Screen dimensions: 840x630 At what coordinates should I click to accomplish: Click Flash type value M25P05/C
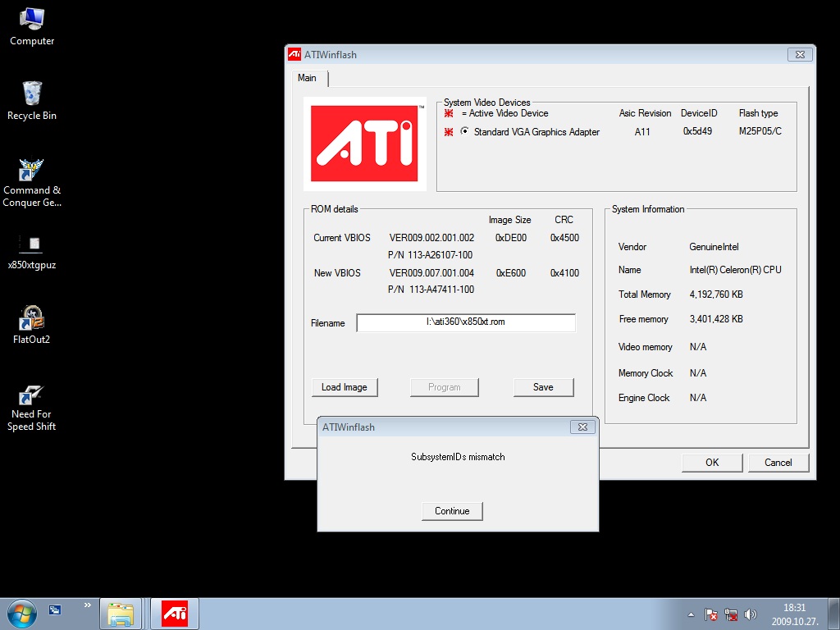pos(760,131)
